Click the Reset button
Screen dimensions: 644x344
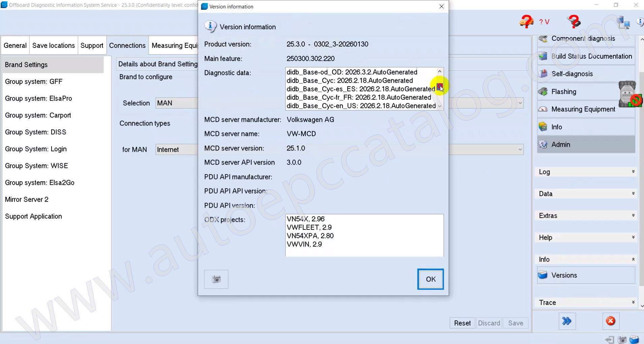462,323
